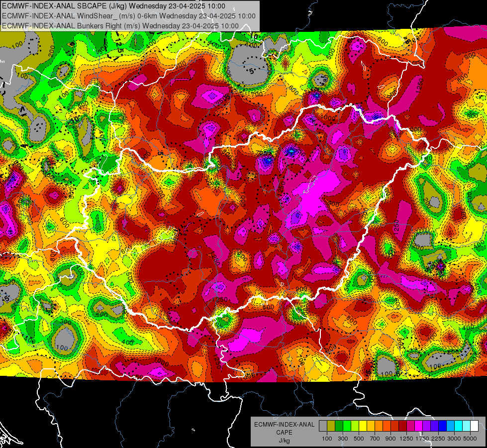Click the WindShear 0-6km title line
The image size is (487, 448).
pyautogui.click(x=128, y=16)
